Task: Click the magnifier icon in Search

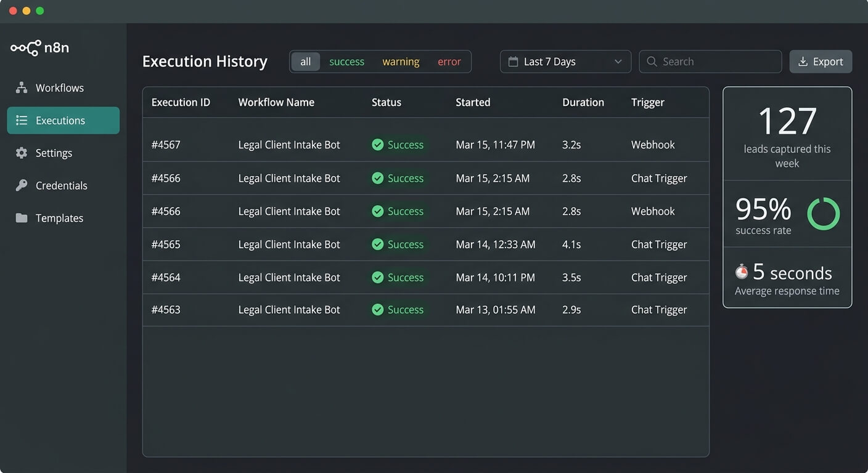Action: click(652, 62)
